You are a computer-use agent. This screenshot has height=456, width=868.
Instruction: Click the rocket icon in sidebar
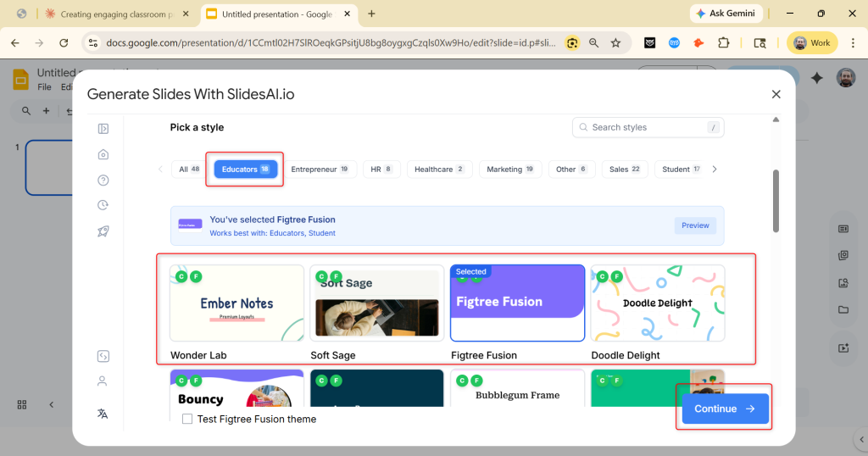pos(103,231)
